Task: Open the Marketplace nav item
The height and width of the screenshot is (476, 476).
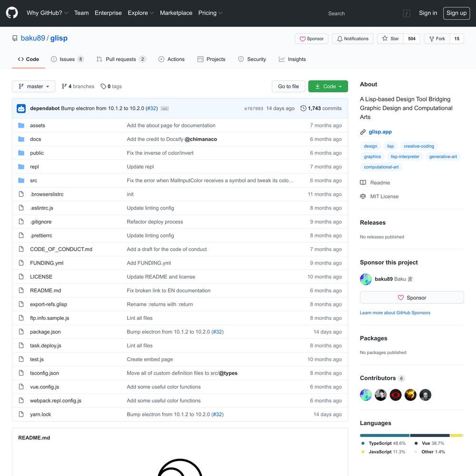Action: pyautogui.click(x=176, y=13)
